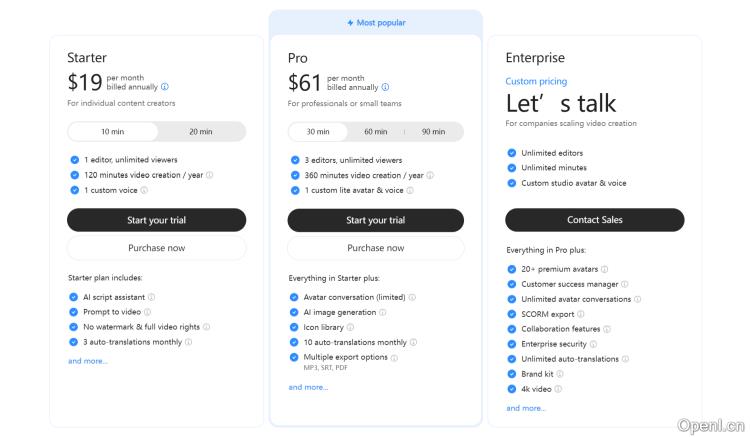Click info icon next to Brand kit
The image size is (750, 437).
(x=561, y=374)
